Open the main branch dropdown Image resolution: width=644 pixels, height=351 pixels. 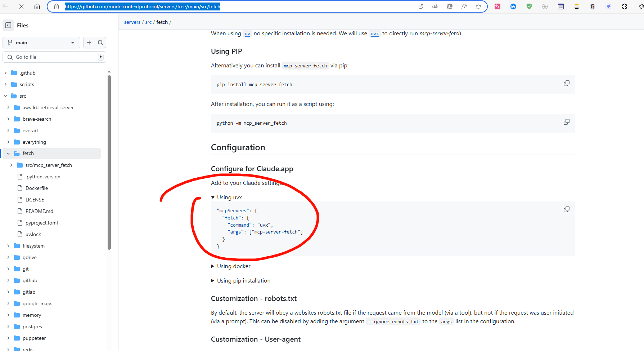tap(41, 43)
